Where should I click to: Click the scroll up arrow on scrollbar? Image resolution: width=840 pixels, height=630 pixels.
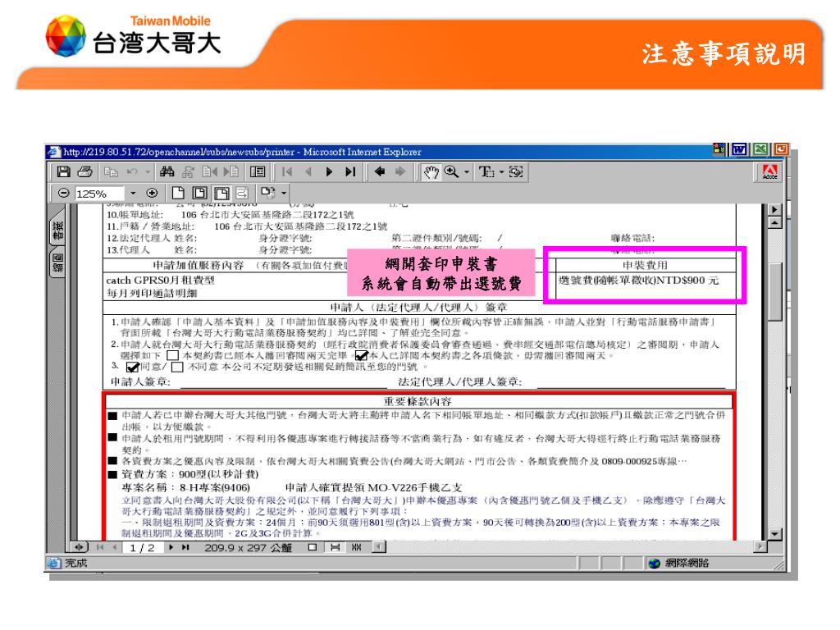[x=774, y=223]
